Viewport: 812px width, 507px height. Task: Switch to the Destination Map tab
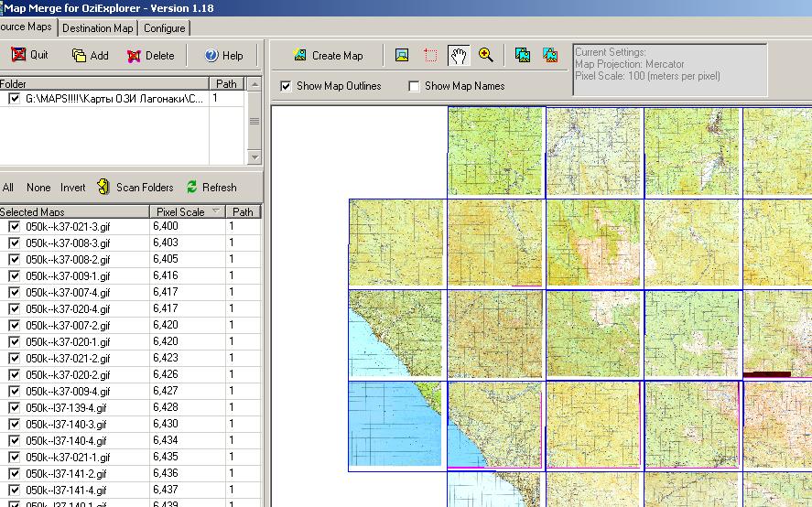coord(98,28)
